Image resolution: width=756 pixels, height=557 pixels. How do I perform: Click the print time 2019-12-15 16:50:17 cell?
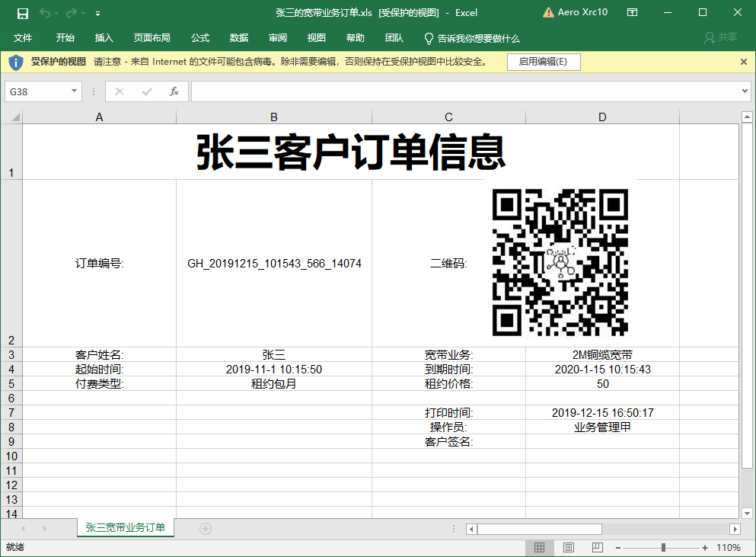pos(602,413)
